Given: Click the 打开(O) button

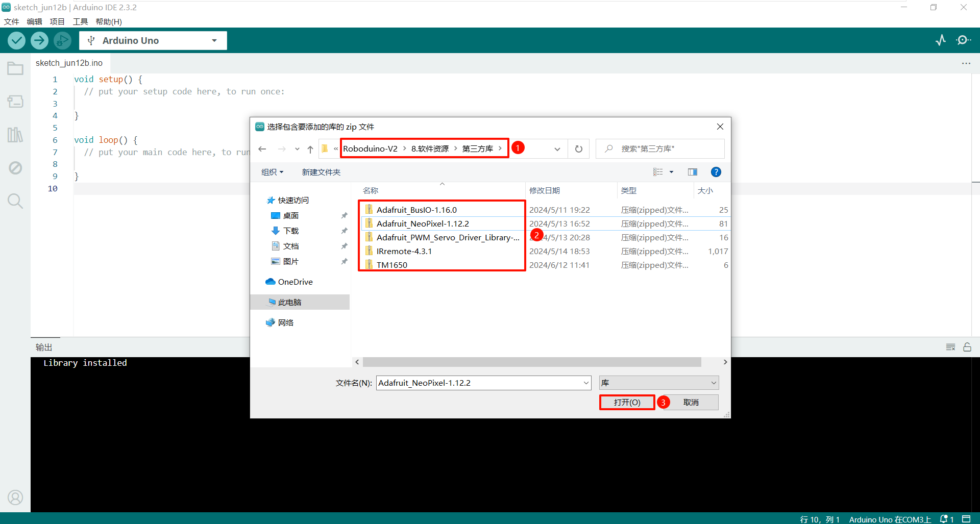Looking at the screenshot, I should point(627,402).
